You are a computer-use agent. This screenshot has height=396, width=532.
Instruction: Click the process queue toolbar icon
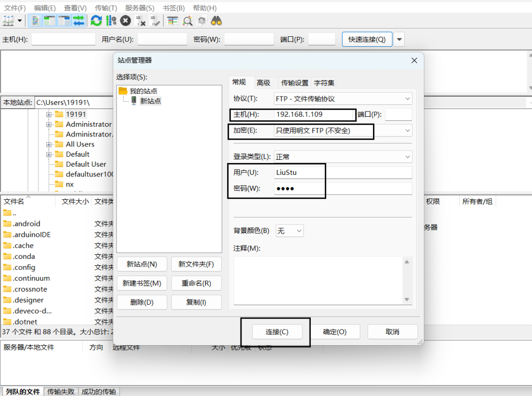[111, 20]
